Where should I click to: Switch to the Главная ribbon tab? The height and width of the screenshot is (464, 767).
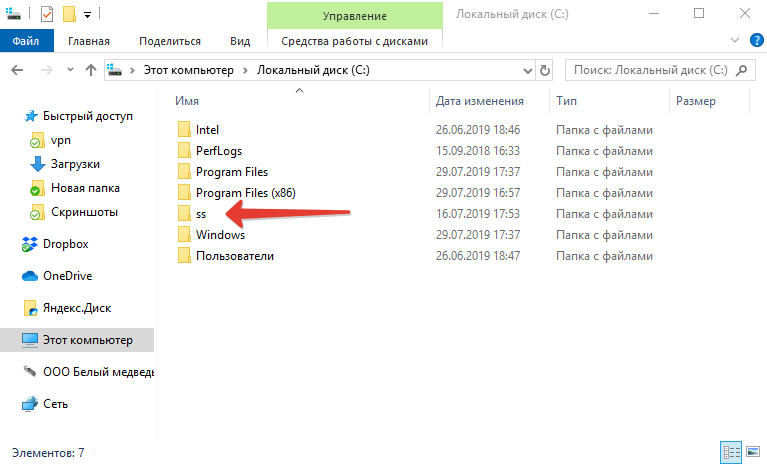[x=89, y=41]
